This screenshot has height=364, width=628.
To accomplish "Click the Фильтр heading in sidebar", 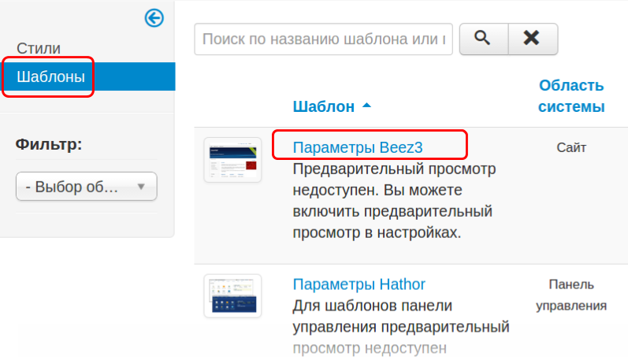I will click(x=49, y=144).
